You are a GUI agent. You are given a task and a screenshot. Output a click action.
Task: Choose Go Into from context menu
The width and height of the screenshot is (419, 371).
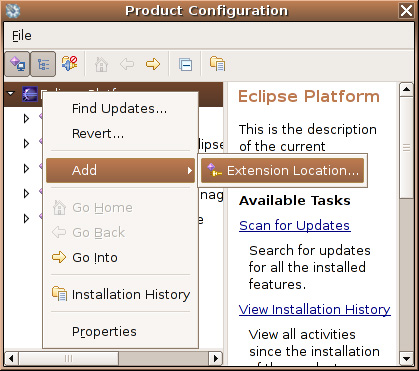click(120, 257)
